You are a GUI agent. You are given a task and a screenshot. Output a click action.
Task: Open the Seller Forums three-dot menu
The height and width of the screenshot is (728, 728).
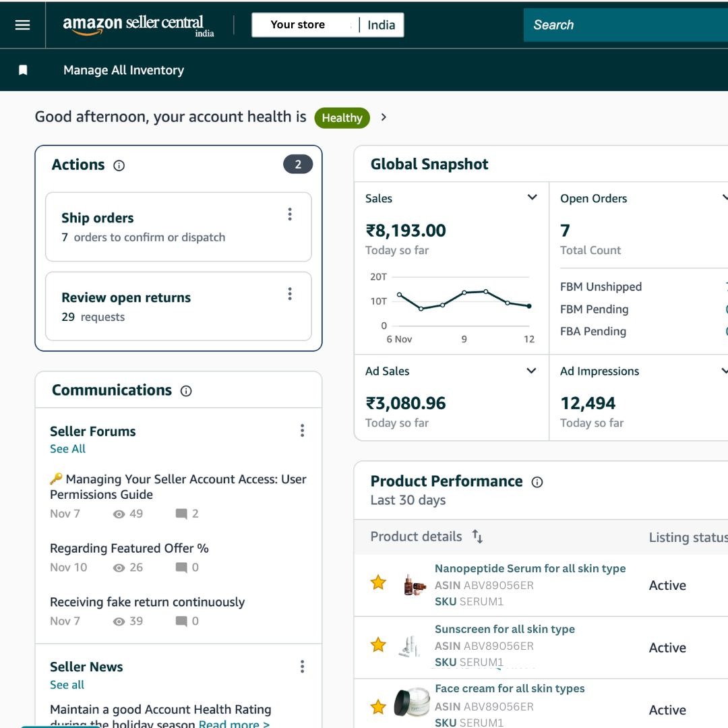coord(302,430)
